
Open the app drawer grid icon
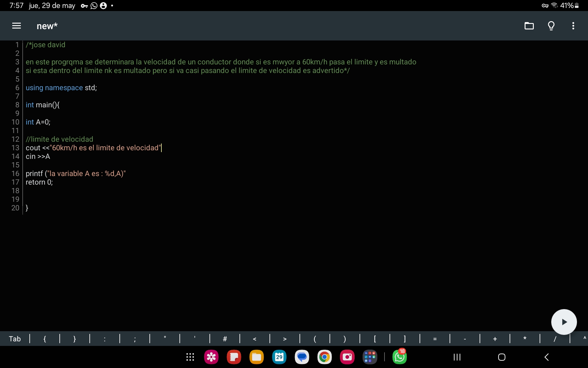(x=190, y=357)
